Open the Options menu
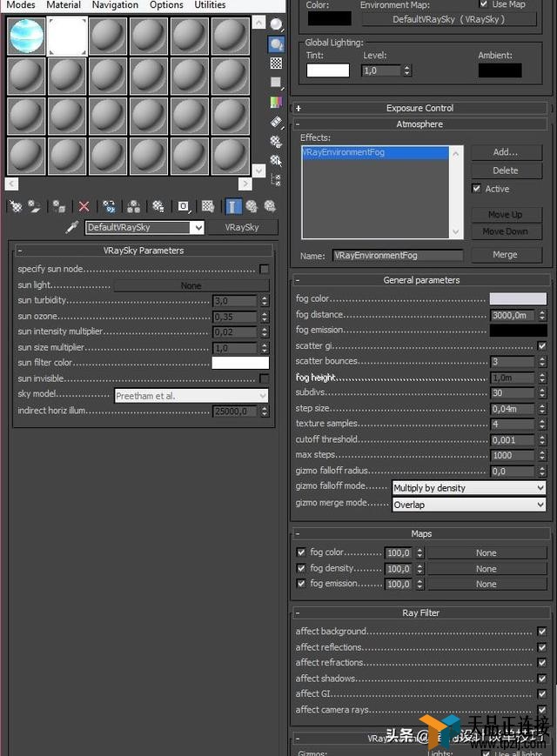 click(x=166, y=5)
